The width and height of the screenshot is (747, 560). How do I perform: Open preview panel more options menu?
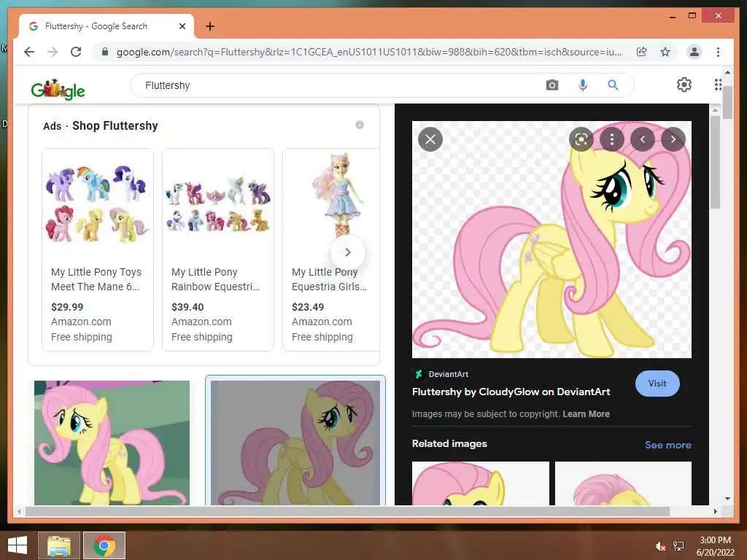[612, 139]
